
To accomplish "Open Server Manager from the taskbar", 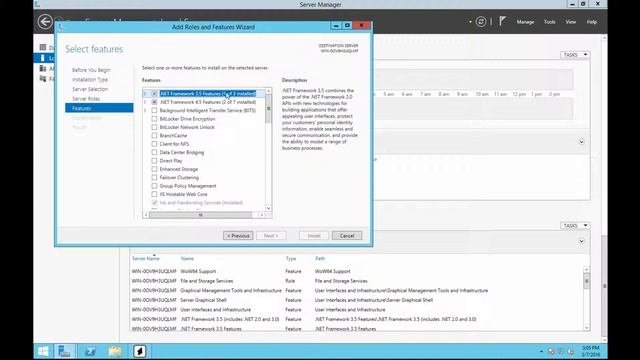I will (x=64, y=351).
